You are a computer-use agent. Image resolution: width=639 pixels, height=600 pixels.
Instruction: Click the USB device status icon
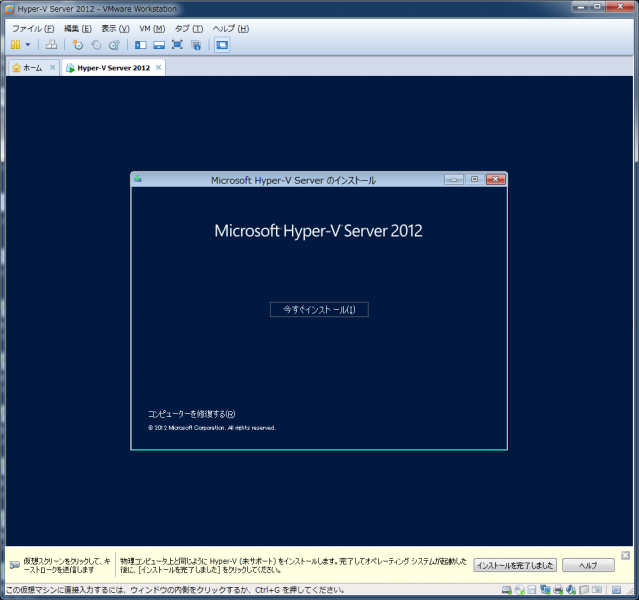coord(584,590)
